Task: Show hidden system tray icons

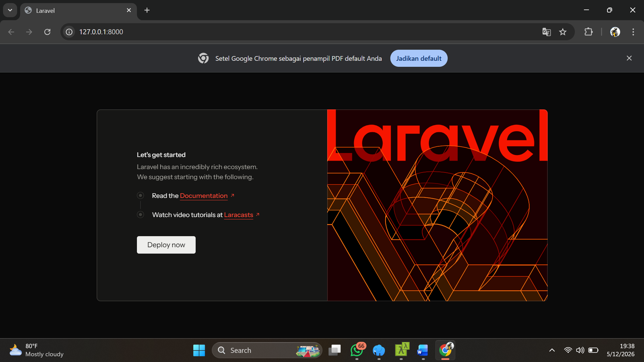Action: pos(552,350)
